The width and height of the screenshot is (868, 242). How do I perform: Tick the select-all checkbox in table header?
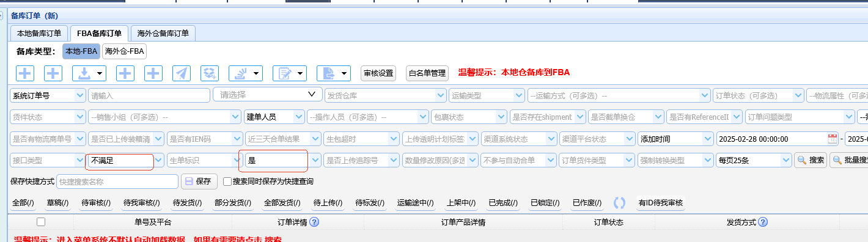41,222
